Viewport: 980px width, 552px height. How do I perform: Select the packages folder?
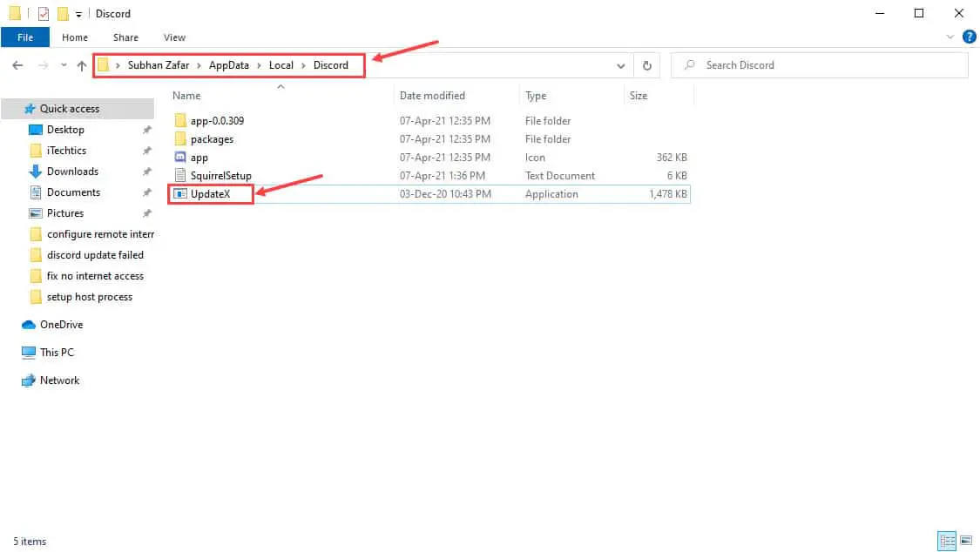click(212, 139)
